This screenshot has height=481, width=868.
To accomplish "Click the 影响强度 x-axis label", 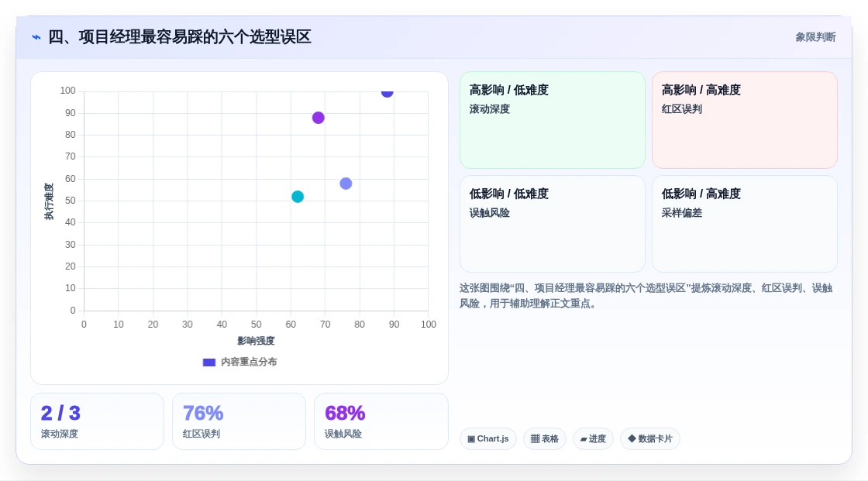I will [x=256, y=341].
